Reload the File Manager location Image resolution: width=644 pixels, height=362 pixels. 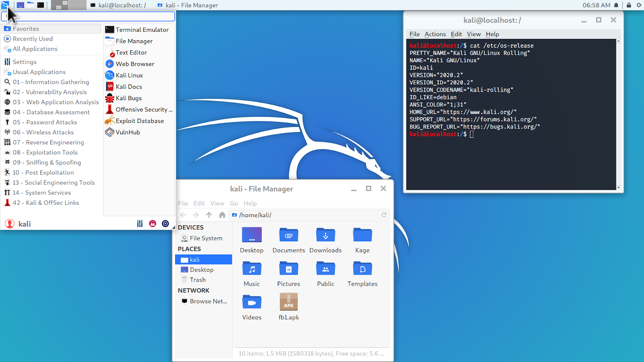384,215
